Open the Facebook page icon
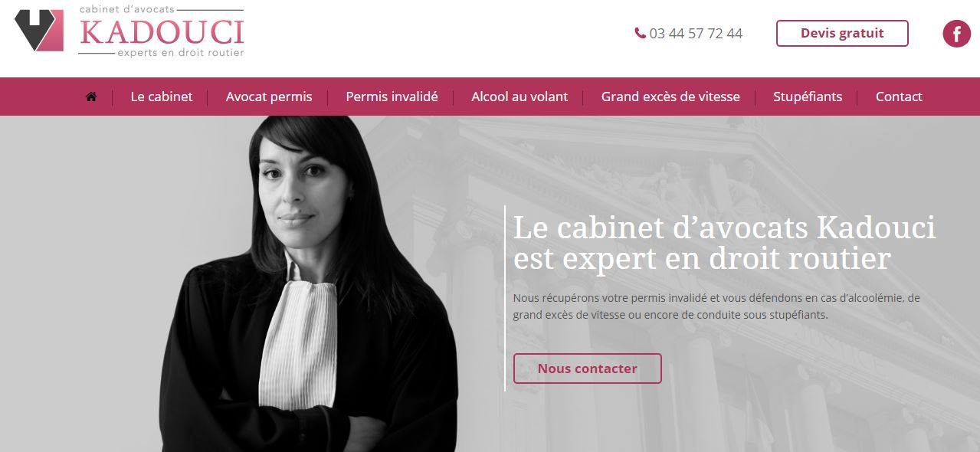The image size is (980, 452). [956, 34]
